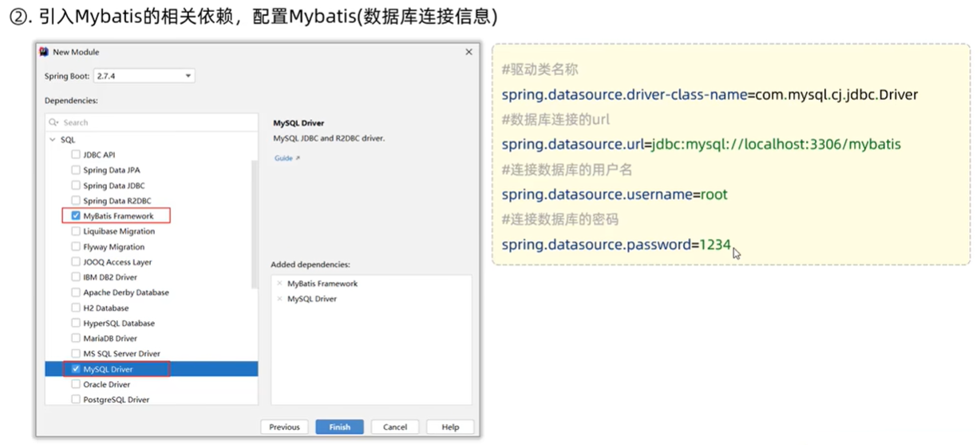Open the Spring Boot version dropdown
This screenshot has height=445, width=980.
pos(144,76)
